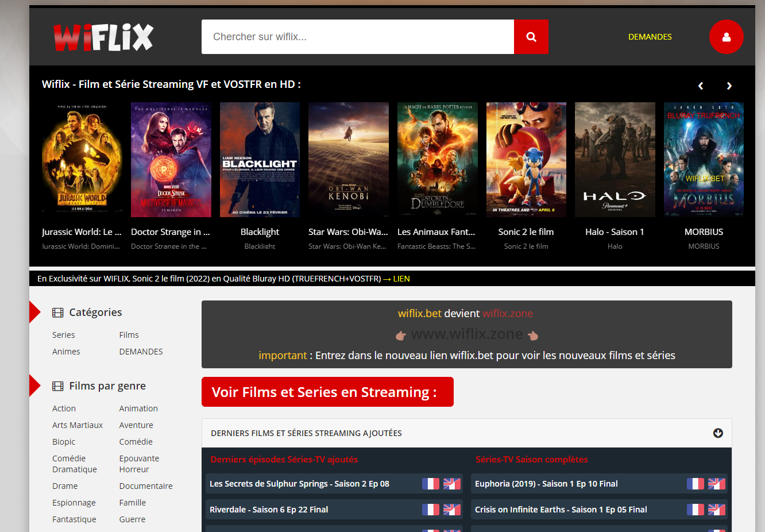765x532 pixels.
Task: Select the Documentaire genre
Action: tap(146, 486)
